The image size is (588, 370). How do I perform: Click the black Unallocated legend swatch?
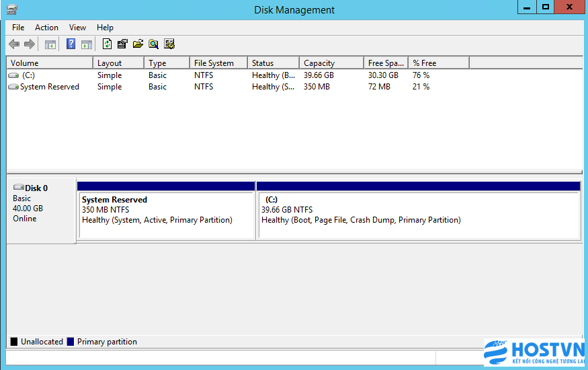tap(14, 342)
